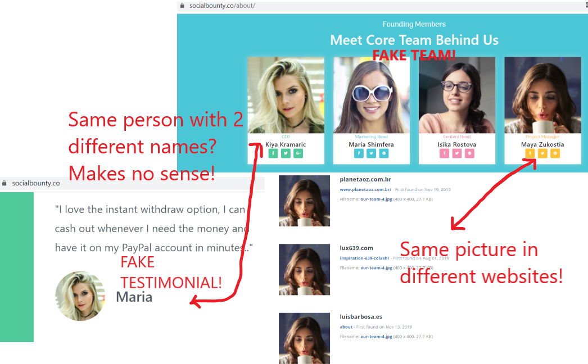Select the lux639.com result thumbnail

coord(304,270)
